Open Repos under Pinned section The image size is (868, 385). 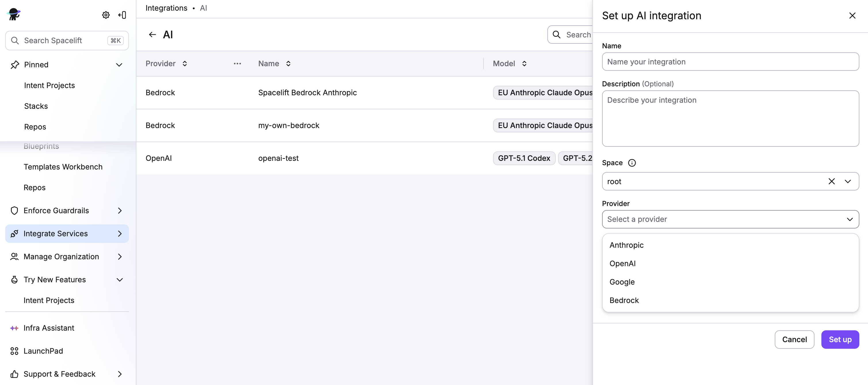pyautogui.click(x=35, y=127)
